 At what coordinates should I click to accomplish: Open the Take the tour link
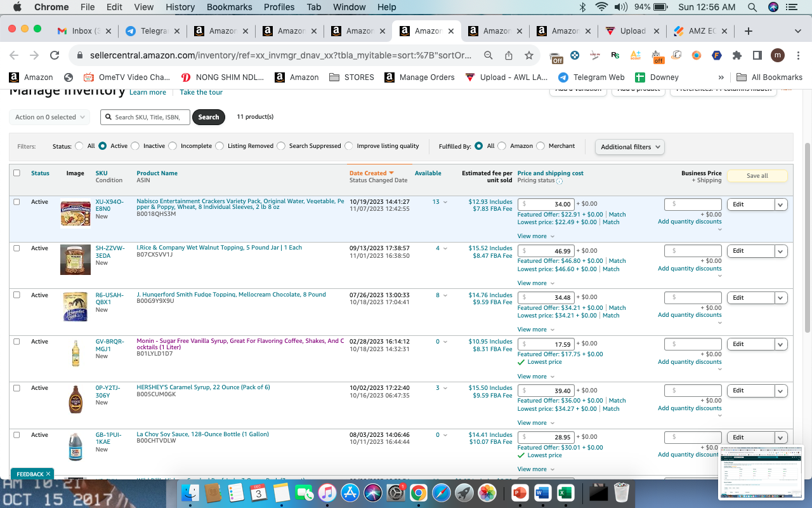tap(201, 92)
